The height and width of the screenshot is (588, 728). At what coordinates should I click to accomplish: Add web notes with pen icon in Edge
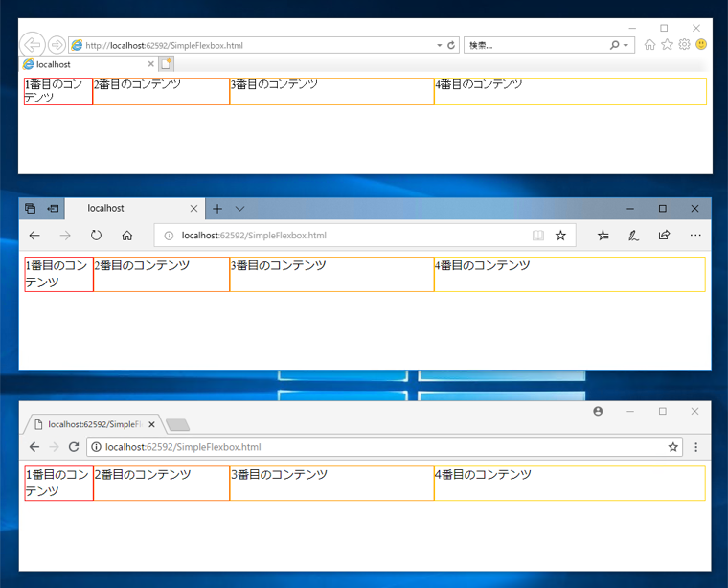634,236
